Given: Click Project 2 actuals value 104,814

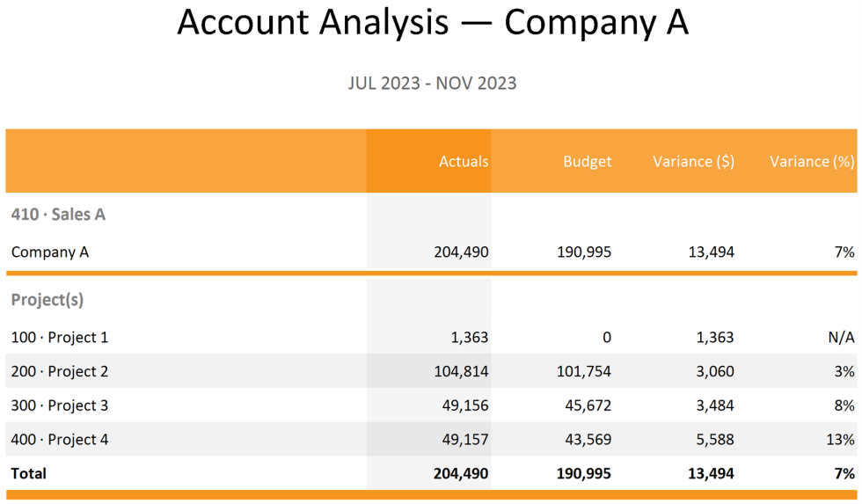Looking at the screenshot, I should [461, 371].
